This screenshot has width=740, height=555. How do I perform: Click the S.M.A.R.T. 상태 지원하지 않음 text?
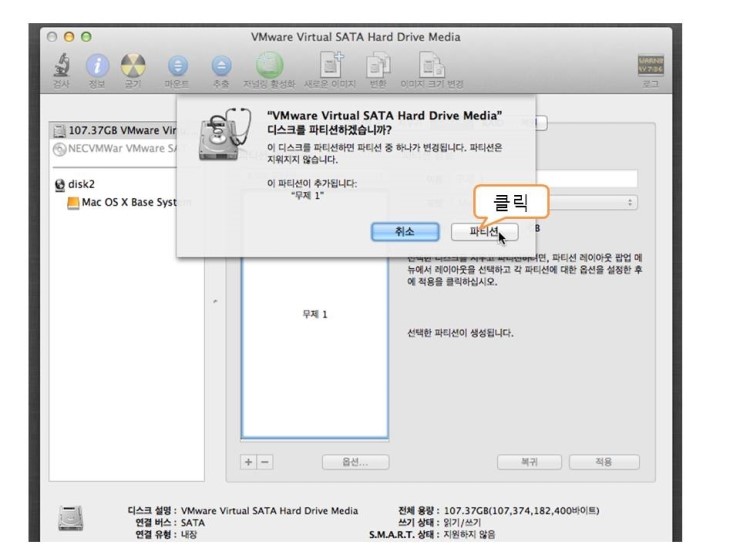point(432,535)
